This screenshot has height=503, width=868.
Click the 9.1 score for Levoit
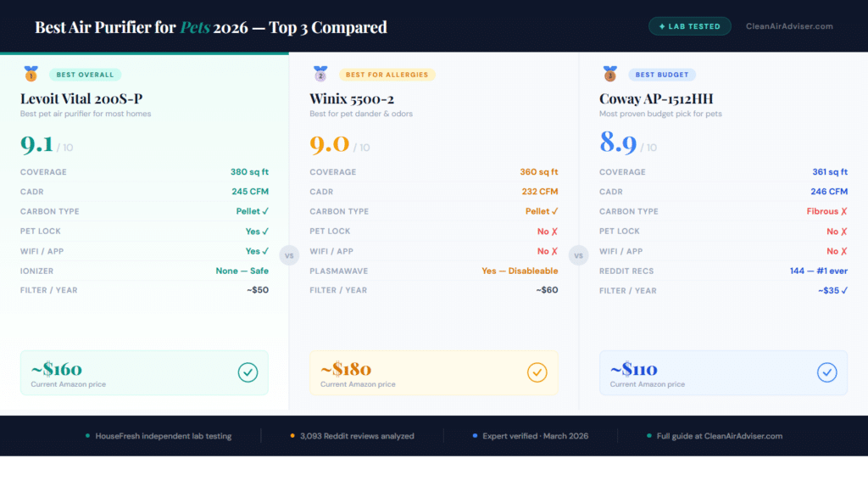tap(37, 144)
